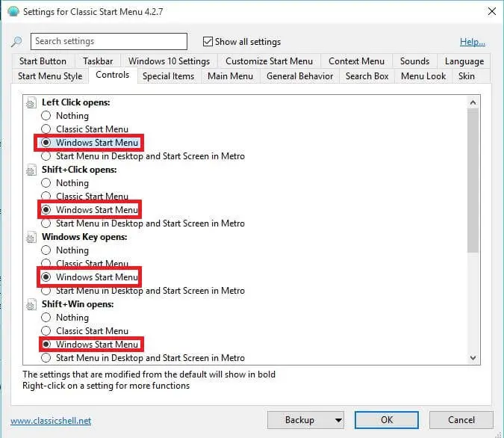Viewport: 504px width, 438px height.
Task: Switch to the Search Box tab
Action: click(367, 76)
